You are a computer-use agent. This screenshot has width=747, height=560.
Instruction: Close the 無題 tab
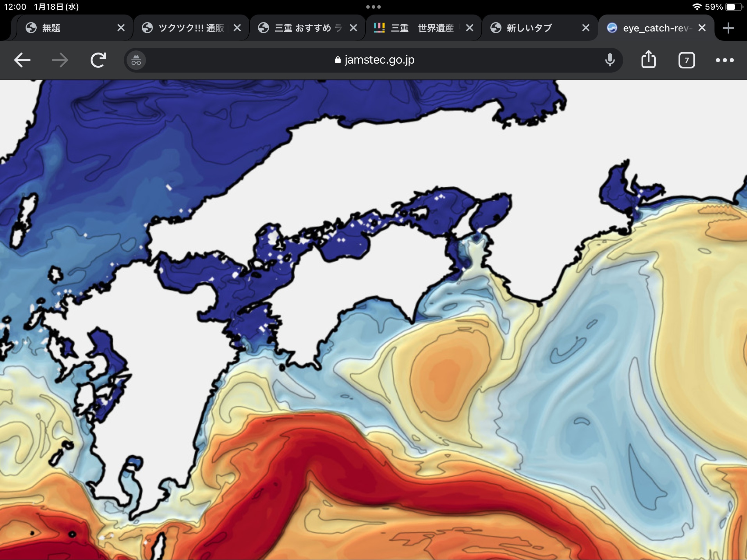click(121, 28)
